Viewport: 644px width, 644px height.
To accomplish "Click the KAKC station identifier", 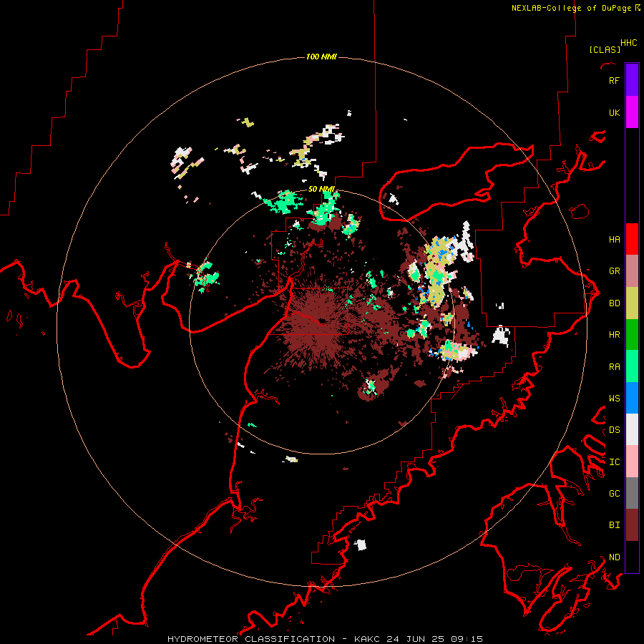I will (x=366, y=639).
